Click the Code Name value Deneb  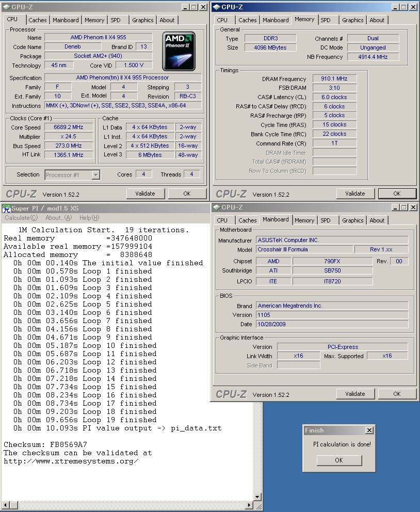(x=72, y=46)
